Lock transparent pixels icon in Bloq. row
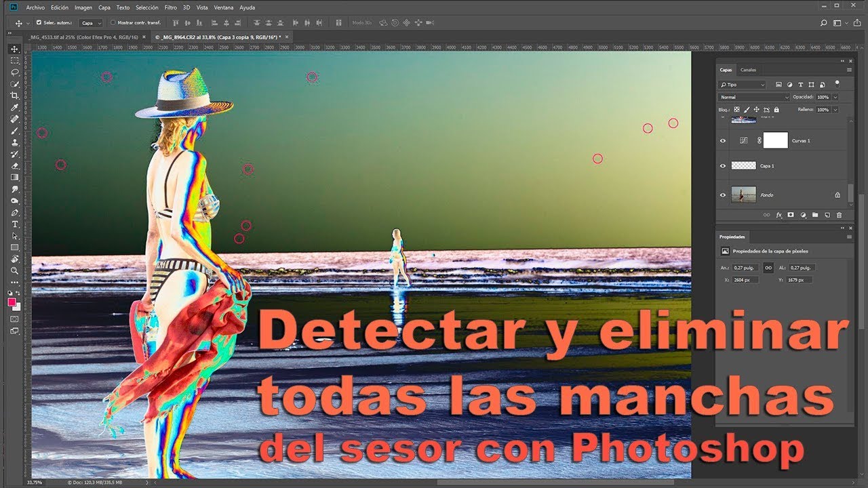The width and height of the screenshot is (868, 488). coord(737,109)
